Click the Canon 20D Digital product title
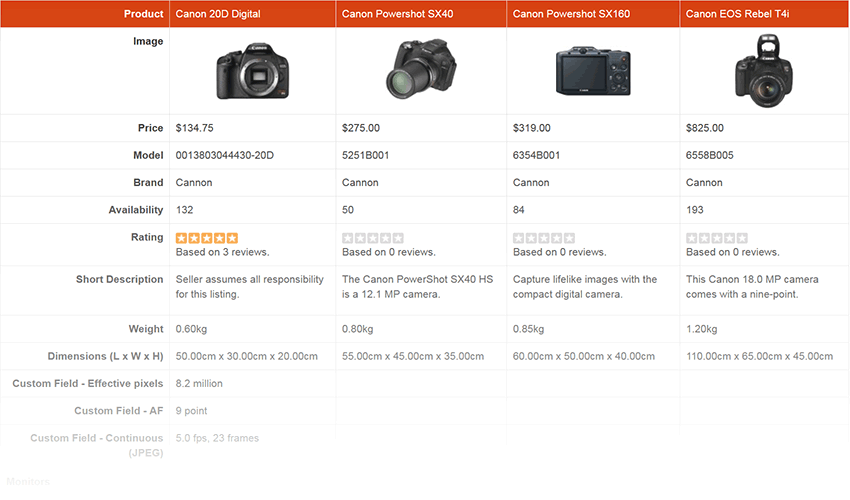This screenshot has height=500, width=850. pos(218,14)
